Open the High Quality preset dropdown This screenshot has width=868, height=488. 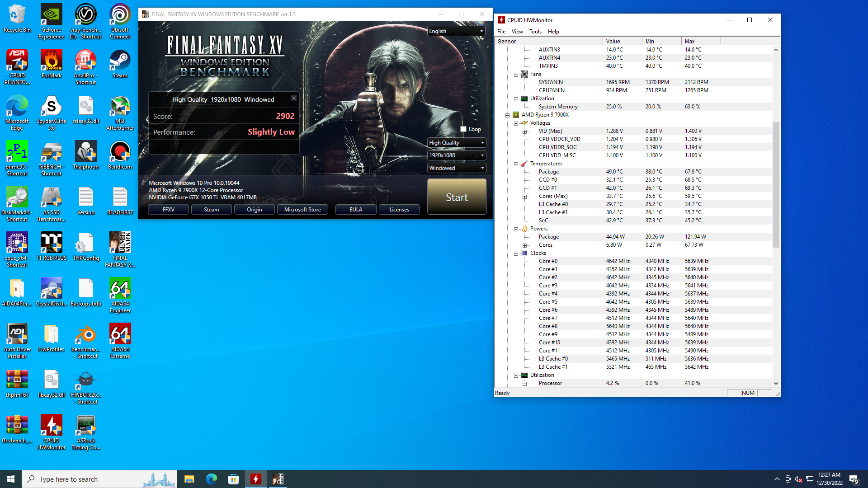tap(456, 143)
